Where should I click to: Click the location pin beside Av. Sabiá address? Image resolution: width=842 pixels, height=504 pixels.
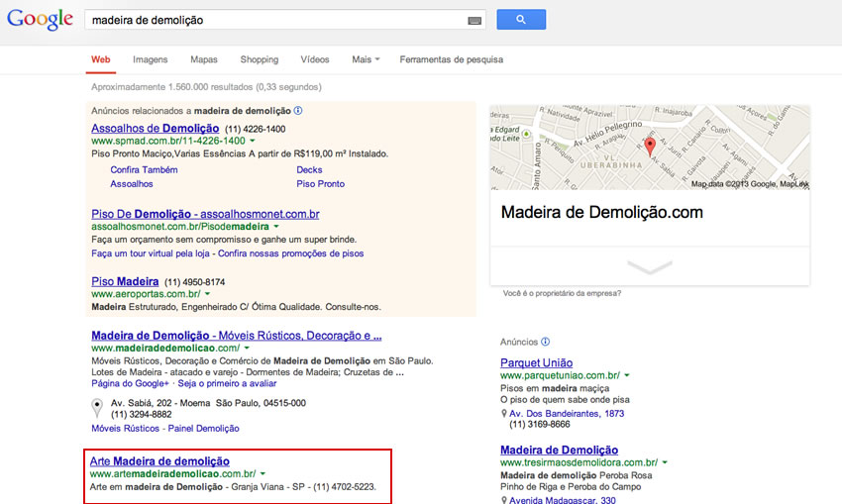97,407
